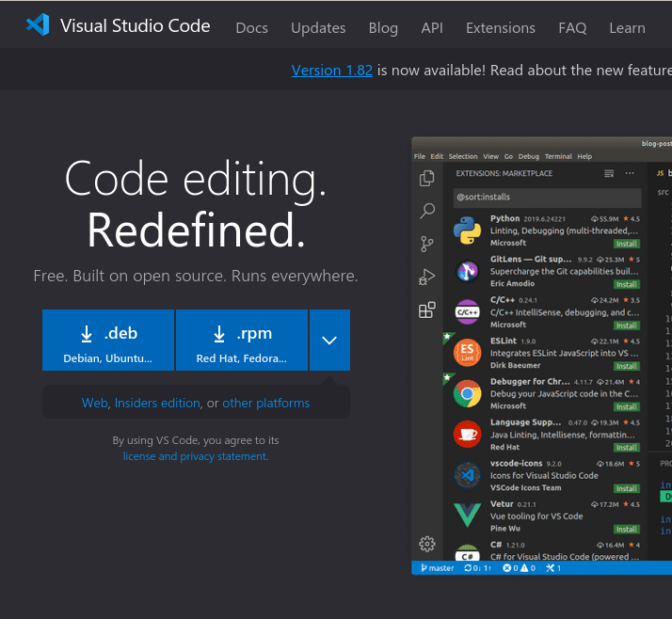Open the Web version link
The height and width of the screenshot is (619, 672).
coord(95,403)
